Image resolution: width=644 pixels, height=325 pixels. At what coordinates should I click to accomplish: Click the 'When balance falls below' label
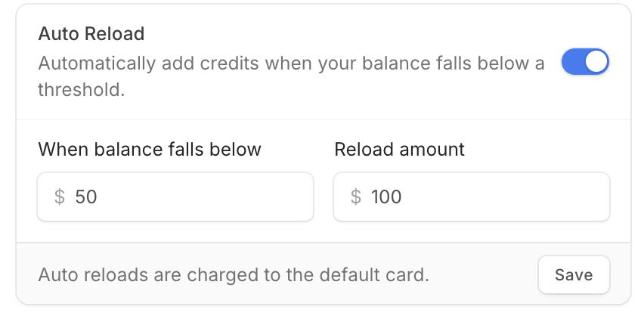150,149
